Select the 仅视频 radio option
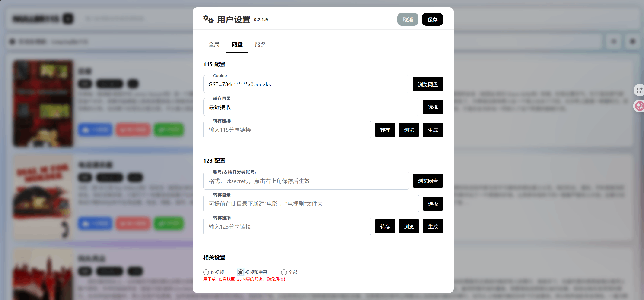This screenshot has width=644, height=300. [206, 272]
